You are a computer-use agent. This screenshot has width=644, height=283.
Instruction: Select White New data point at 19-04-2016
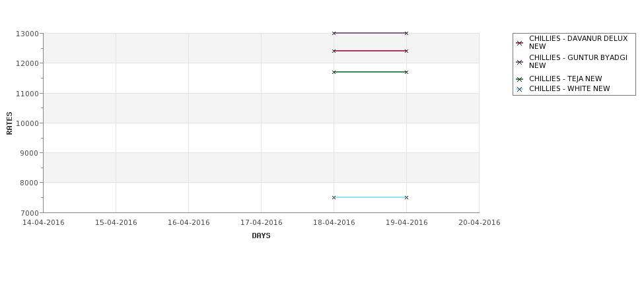tap(407, 198)
